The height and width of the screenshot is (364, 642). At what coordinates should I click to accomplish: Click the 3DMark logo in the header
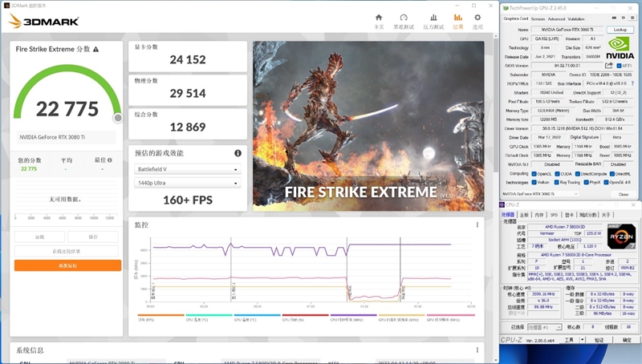(43, 21)
